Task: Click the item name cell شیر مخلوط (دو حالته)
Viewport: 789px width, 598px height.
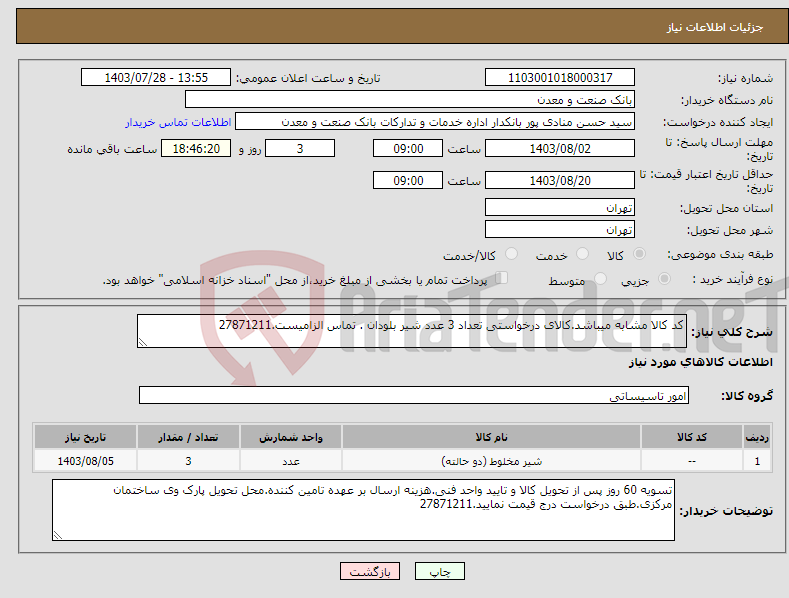Action: (x=491, y=461)
